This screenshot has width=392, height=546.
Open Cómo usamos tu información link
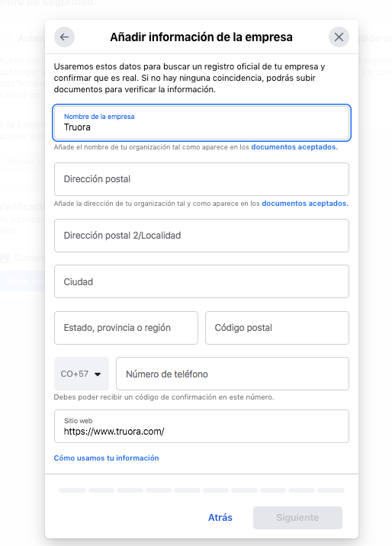[x=106, y=458]
